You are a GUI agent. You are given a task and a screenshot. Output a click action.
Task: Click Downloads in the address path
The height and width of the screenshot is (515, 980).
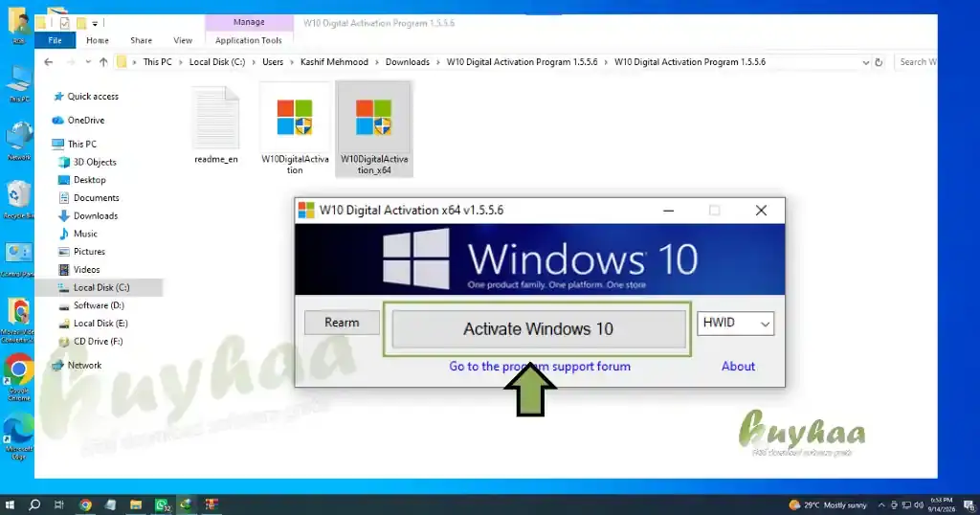click(x=408, y=62)
